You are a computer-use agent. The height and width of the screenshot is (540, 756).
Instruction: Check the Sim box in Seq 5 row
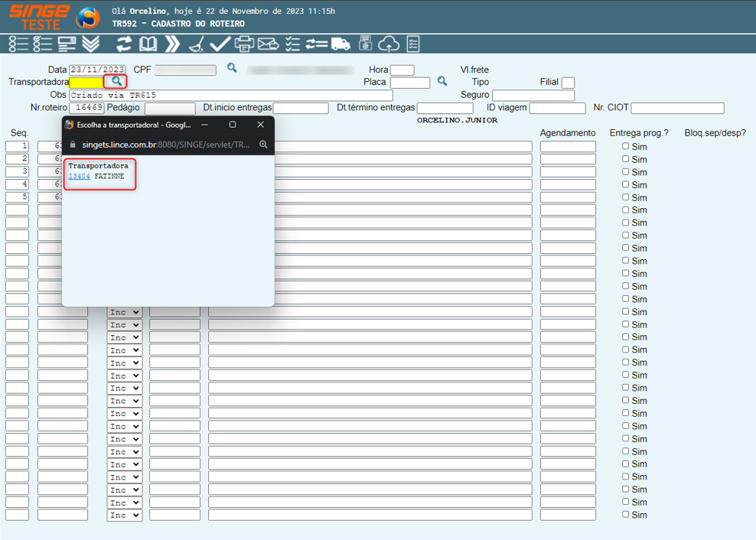click(x=625, y=197)
